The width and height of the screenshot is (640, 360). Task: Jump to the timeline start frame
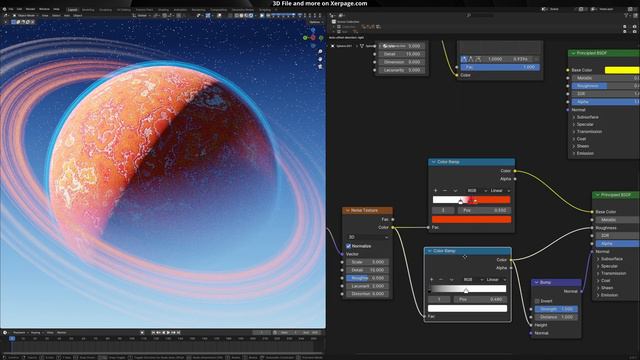click(153, 333)
